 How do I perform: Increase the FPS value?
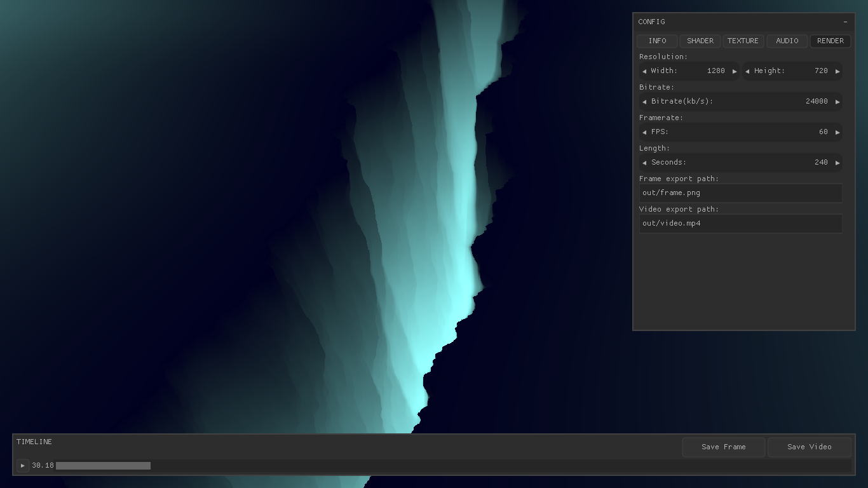[x=837, y=132]
